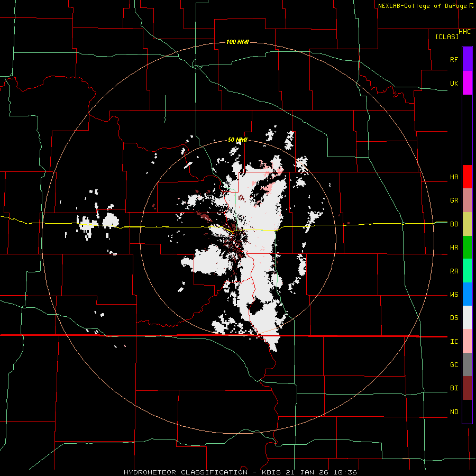
Task: Click the NEXLAB-College of DuPage credit text
Action: 422,6
